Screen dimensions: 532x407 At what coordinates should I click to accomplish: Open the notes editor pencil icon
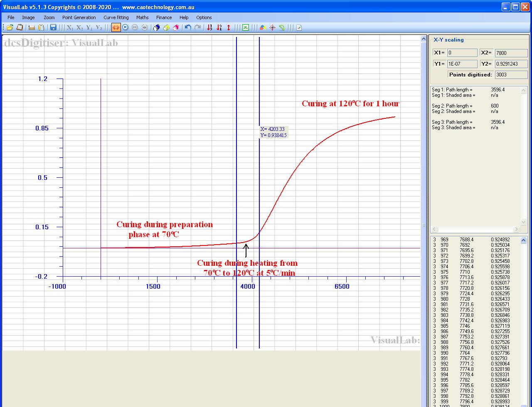tap(298, 28)
